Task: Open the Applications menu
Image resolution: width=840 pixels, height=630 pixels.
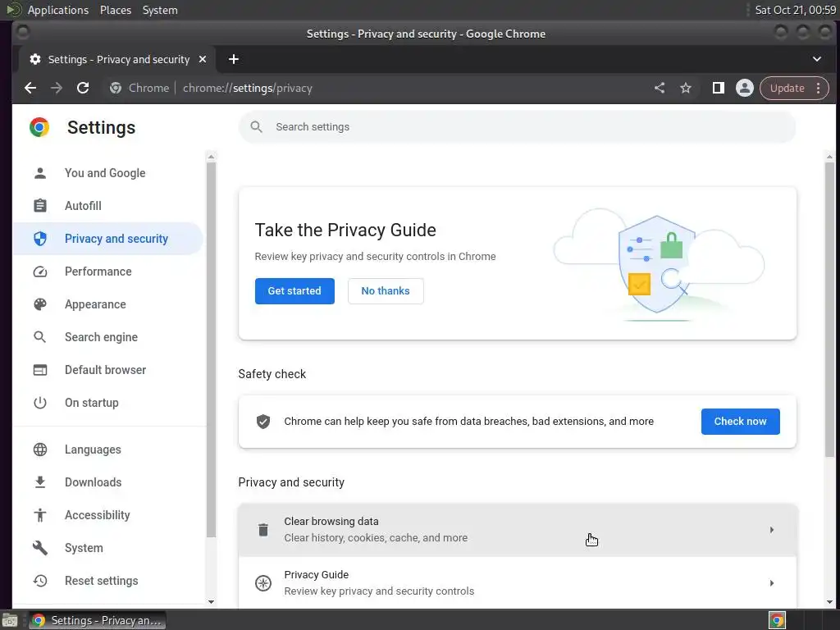Action: pyautogui.click(x=58, y=10)
